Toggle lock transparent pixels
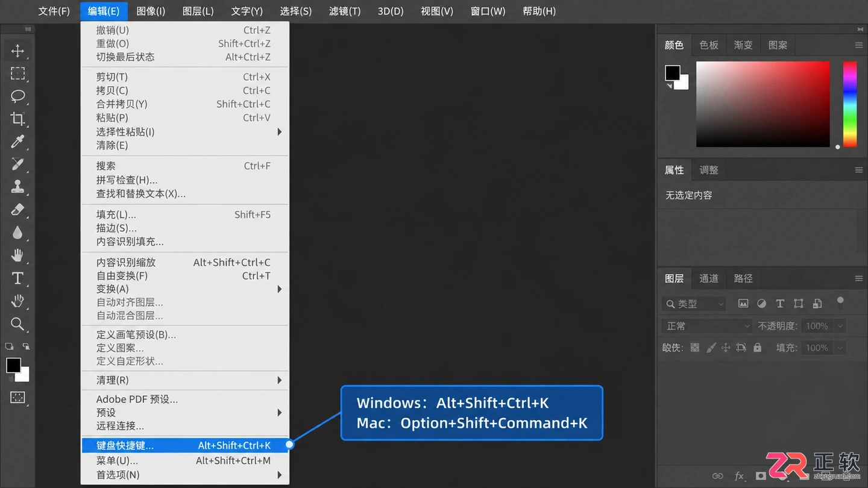Screen dimensions: 868x488 pos(695,348)
